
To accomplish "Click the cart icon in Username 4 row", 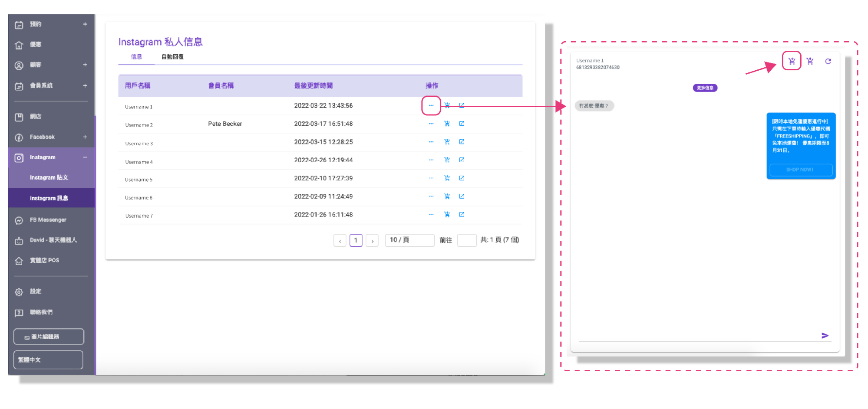I will (447, 160).
